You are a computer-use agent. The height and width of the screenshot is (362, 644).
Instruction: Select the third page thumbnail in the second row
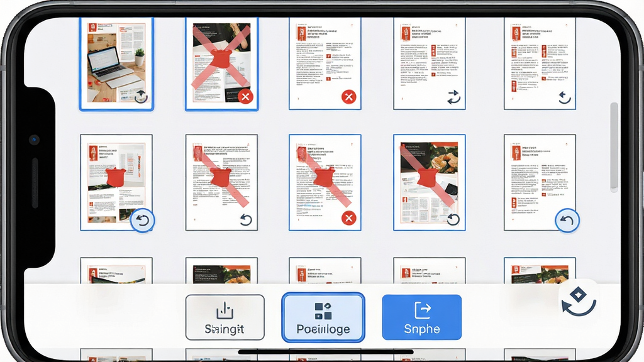(325, 182)
